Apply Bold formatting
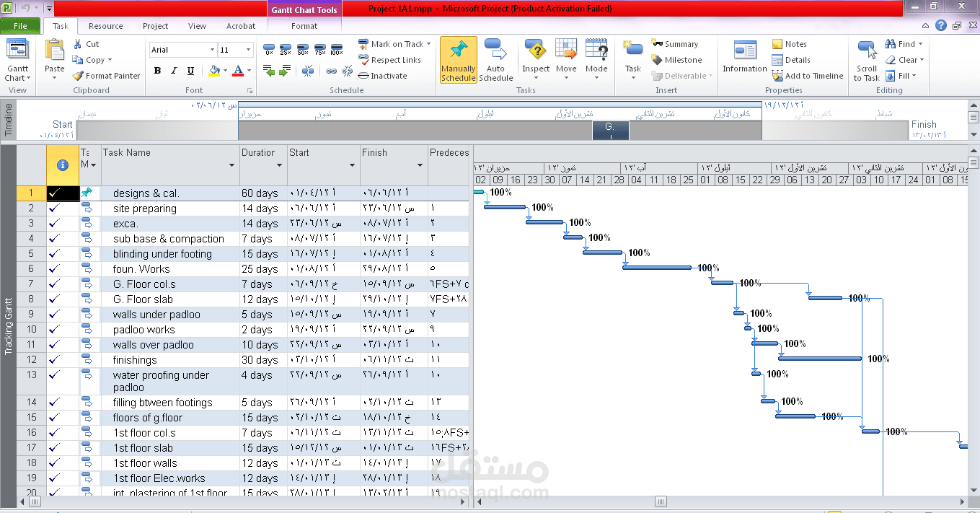 (x=157, y=71)
